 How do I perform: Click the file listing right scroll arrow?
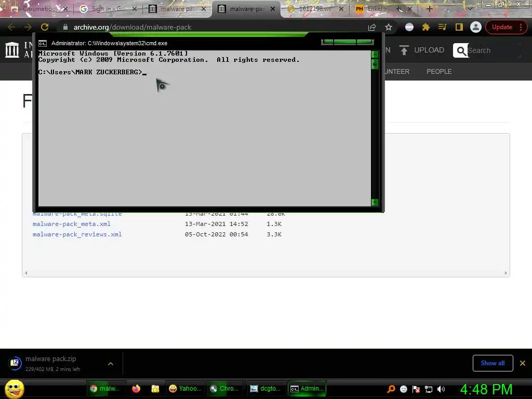[x=506, y=273]
